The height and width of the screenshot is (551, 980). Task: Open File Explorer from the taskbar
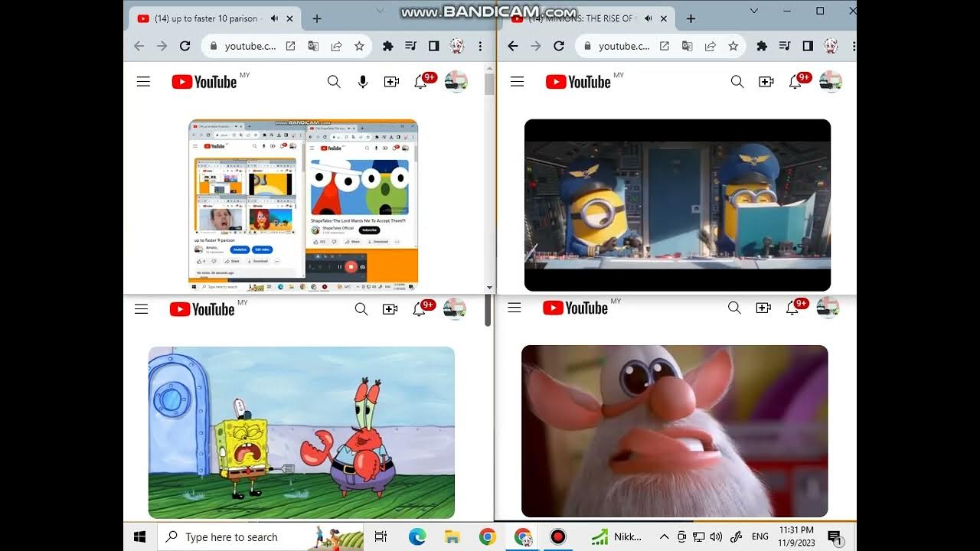point(452,537)
